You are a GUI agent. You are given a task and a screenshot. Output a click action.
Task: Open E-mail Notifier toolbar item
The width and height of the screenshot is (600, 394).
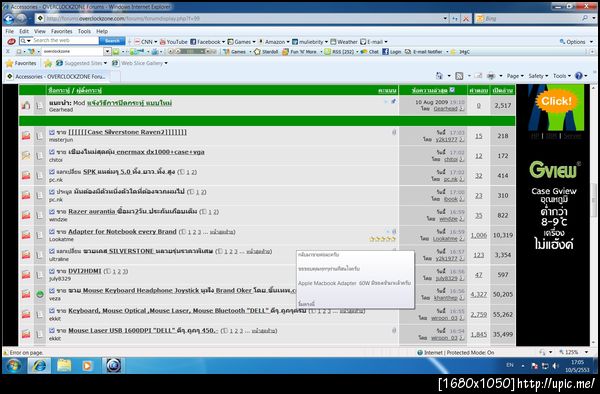pyautogui.click(x=424, y=52)
